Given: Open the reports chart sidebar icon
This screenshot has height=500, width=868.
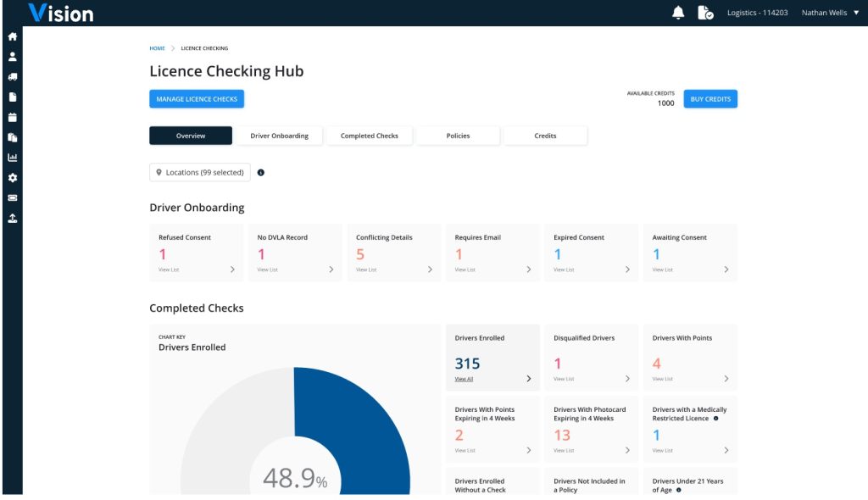Looking at the screenshot, I should [12, 158].
